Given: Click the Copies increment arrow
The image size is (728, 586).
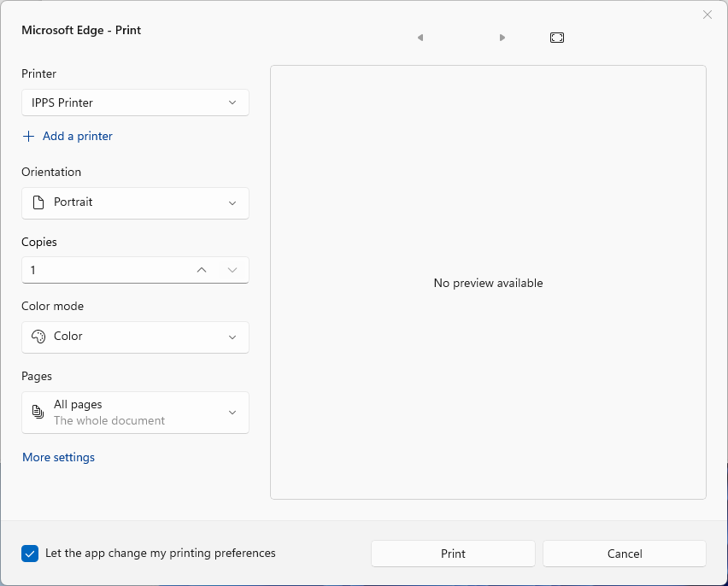Looking at the screenshot, I should 201,269.
